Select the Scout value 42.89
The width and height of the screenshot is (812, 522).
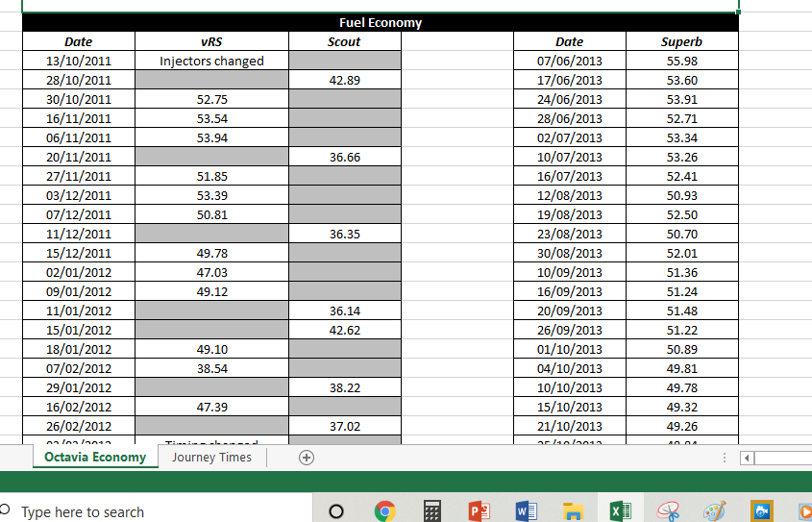coord(344,80)
